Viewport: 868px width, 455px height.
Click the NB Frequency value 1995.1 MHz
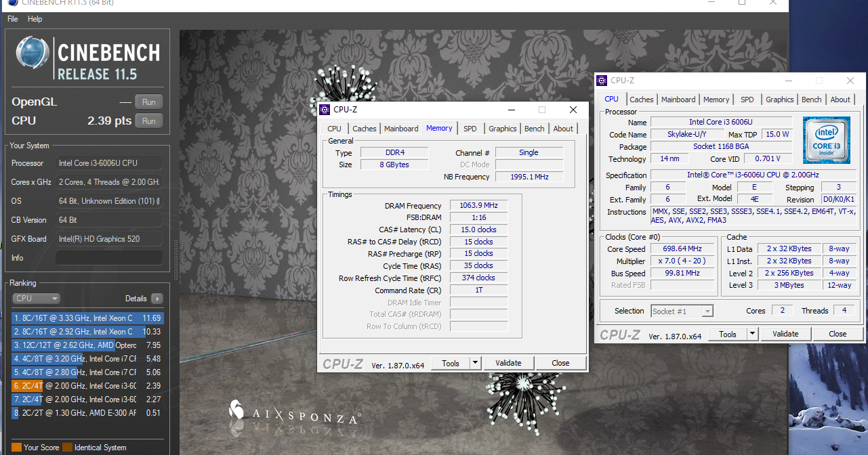(x=529, y=177)
